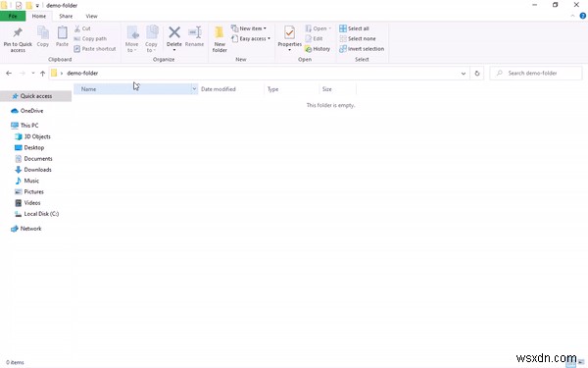Go up one folder level

43,74
